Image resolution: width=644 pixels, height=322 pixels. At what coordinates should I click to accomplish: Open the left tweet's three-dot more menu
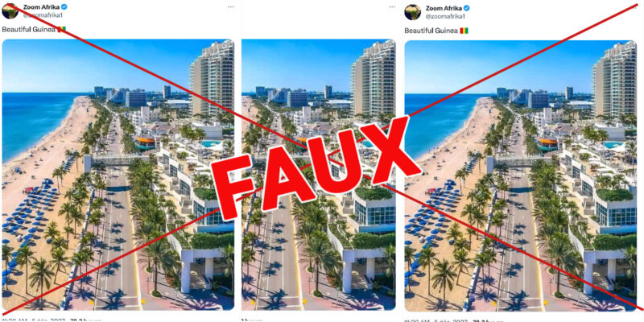click(231, 7)
